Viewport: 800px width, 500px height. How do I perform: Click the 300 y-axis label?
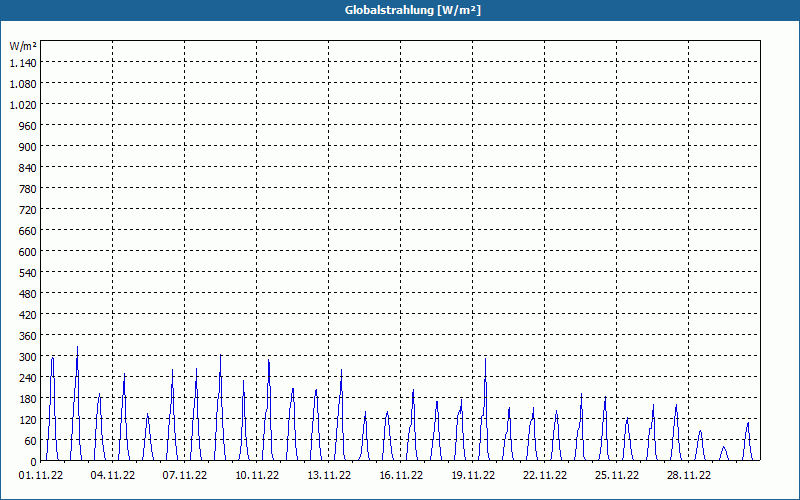pos(28,357)
